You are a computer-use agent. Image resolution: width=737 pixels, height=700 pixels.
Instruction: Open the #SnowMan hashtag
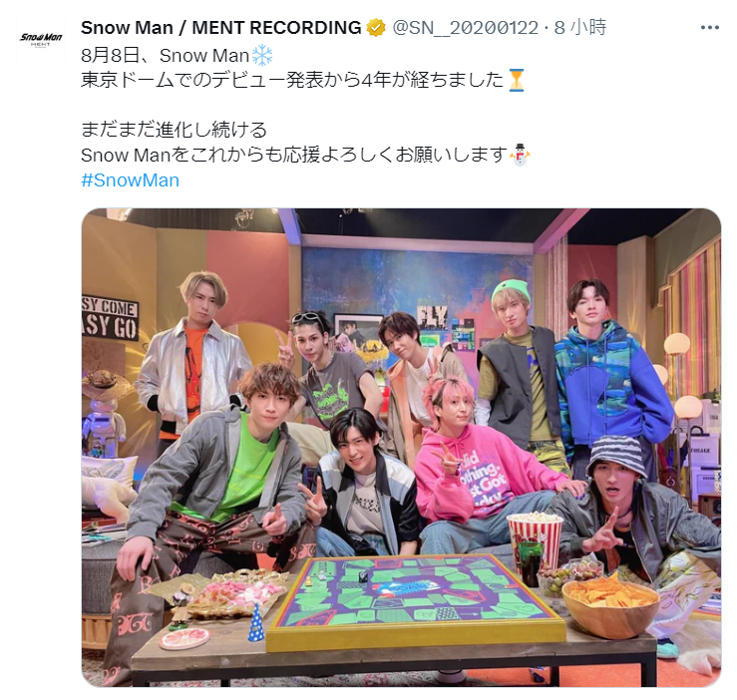pos(131,180)
